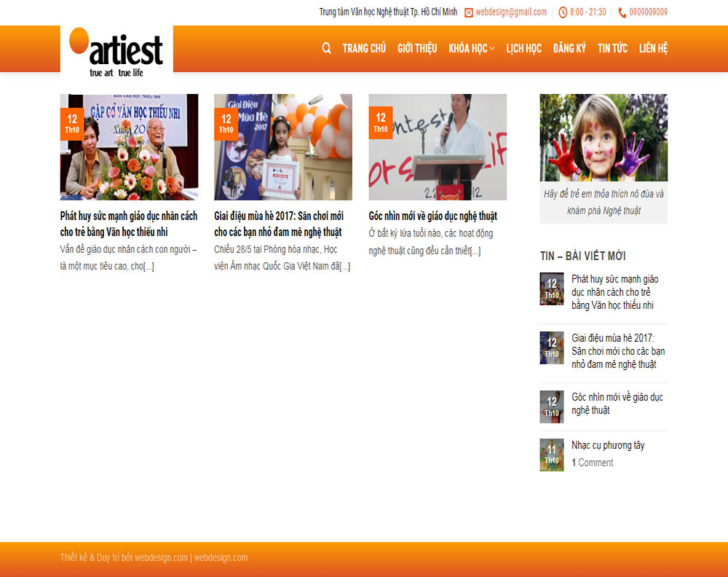Click the girl holding certificate thumbnail
This screenshot has height=577, width=728.
(282, 147)
